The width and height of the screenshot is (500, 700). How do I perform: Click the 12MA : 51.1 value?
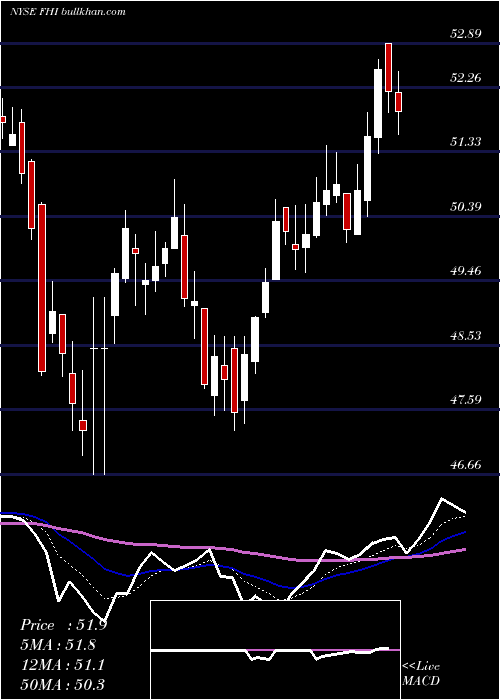[62, 665]
